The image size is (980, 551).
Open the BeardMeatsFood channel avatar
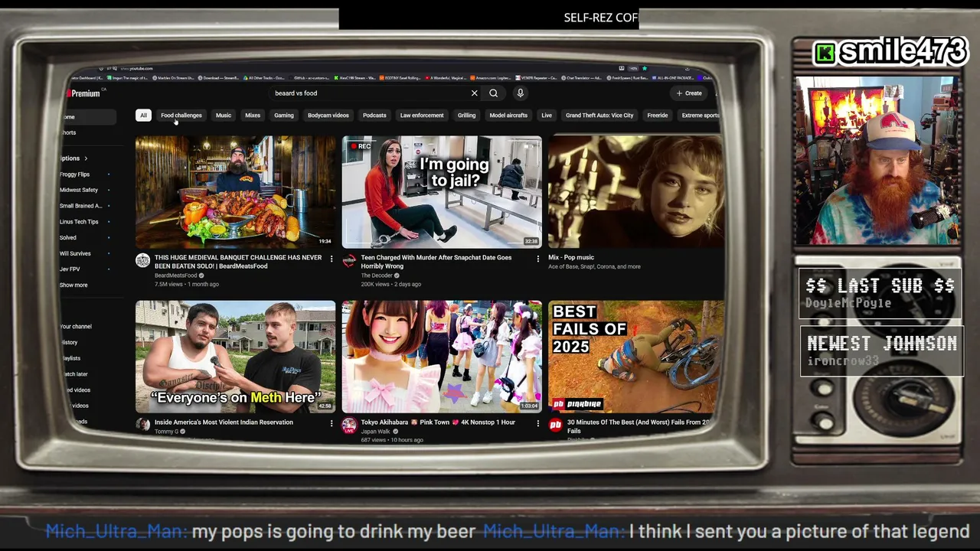pyautogui.click(x=143, y=261)
